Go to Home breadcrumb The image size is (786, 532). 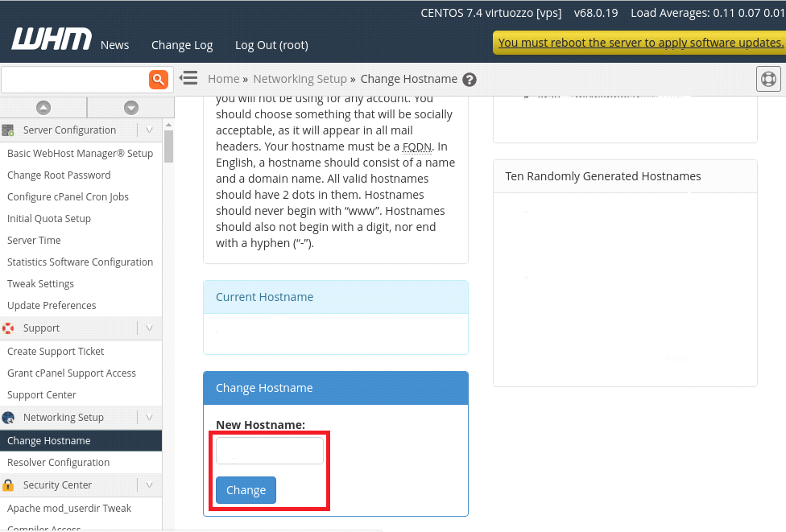(x=224, y=79)
